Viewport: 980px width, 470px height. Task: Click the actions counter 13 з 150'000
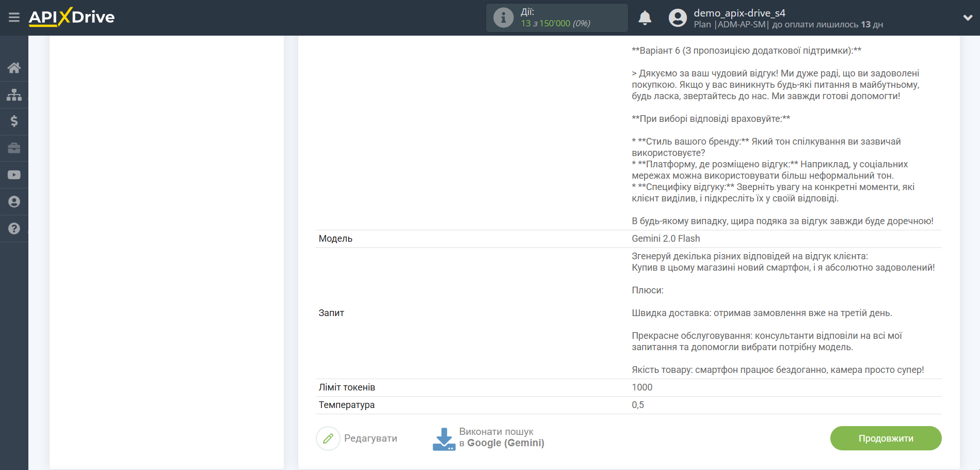(x=555, y=23)
